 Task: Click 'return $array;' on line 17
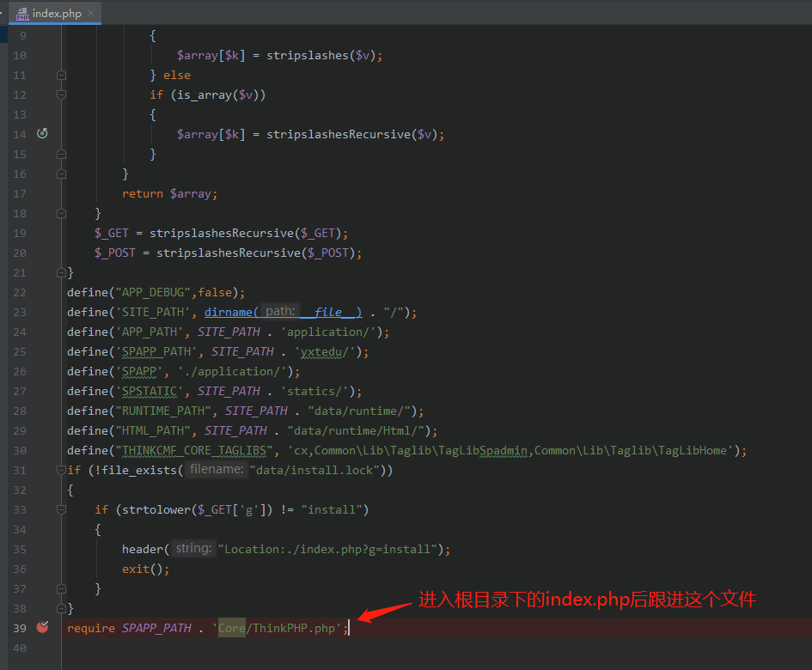(170, 193)
